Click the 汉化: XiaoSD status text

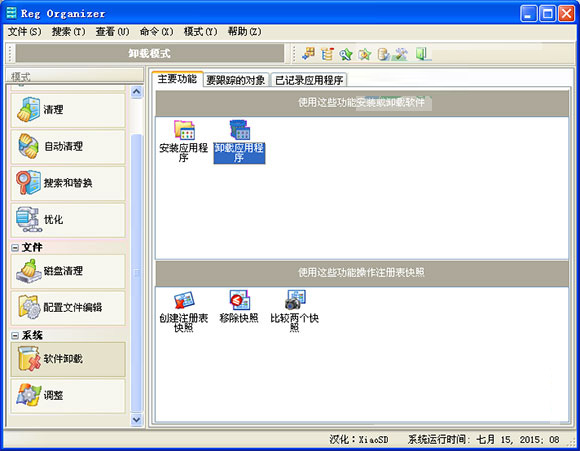(359, 440)
